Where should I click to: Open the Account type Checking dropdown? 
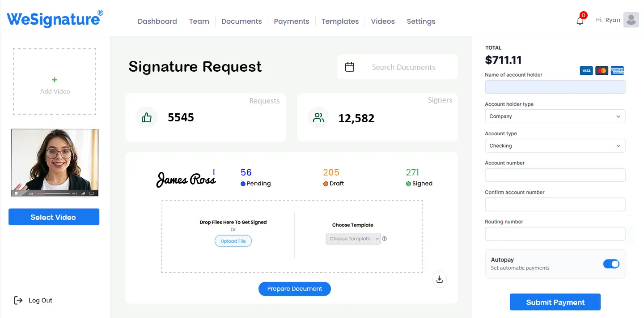point(555,146)
